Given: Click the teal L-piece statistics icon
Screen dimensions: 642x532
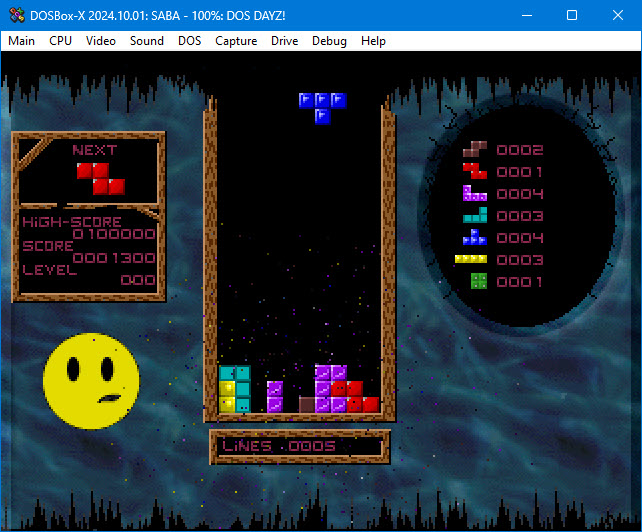Looking at the screenshot, I should (x=475, y=215).
